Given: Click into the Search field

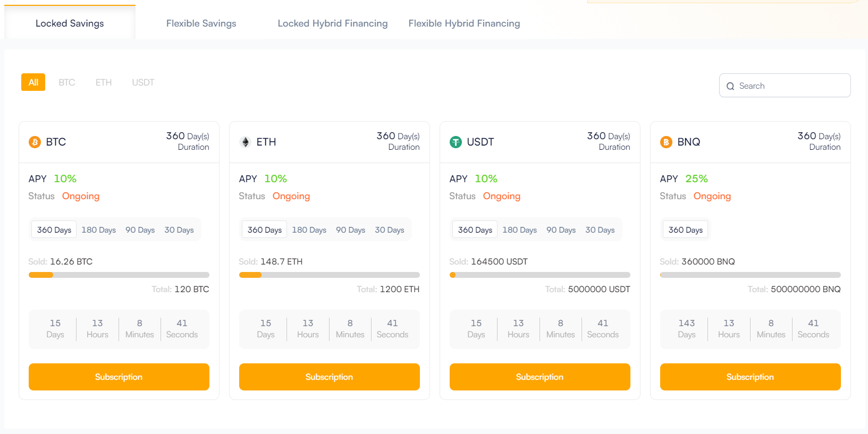Looking at the screenshot, I should coord(792,86).
